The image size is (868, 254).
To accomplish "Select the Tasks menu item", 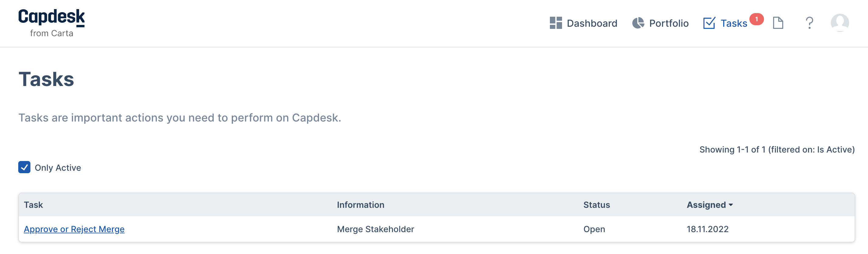I will point(725,23).
